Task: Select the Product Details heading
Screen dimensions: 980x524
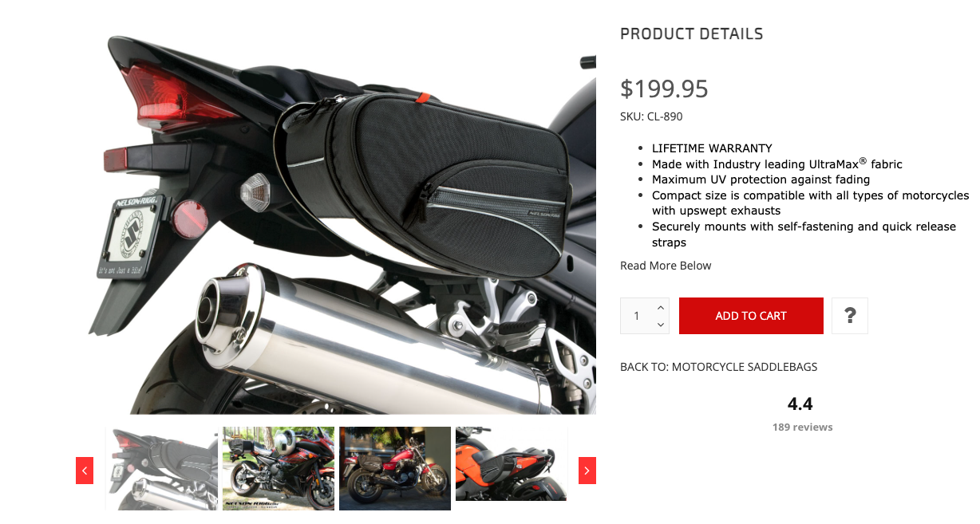Action: click(692, 34)
